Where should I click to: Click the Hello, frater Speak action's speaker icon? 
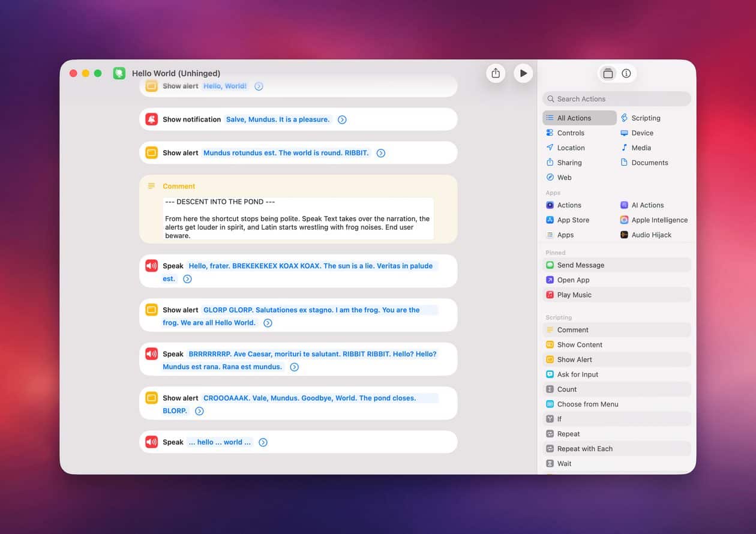[x=152, y=266]
